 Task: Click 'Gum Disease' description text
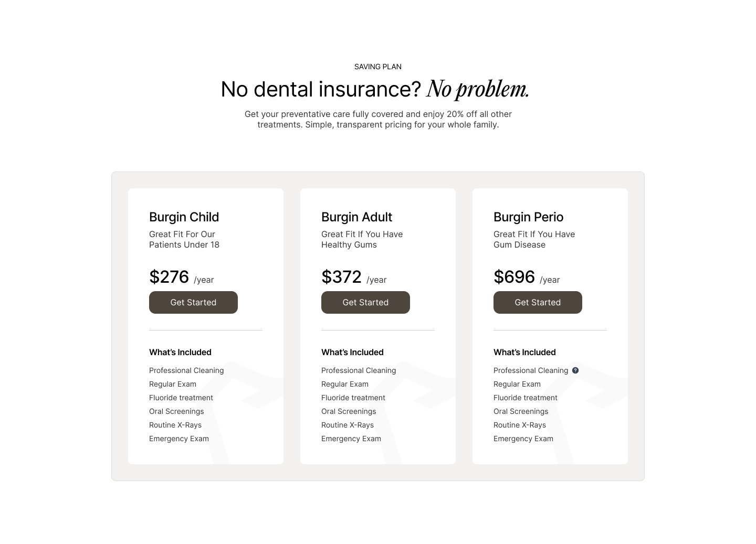(x=519, y=245)
